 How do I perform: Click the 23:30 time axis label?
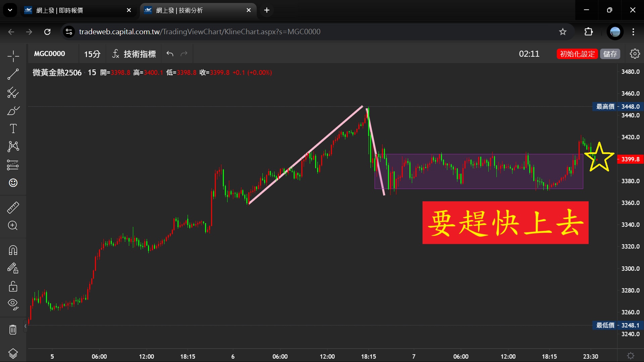[x=591, y=356]
